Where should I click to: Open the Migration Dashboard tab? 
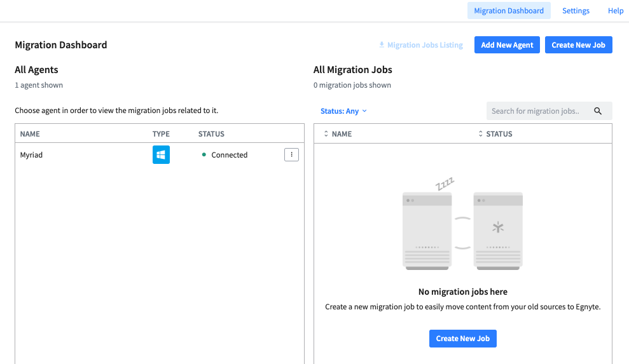pos(509,11)
